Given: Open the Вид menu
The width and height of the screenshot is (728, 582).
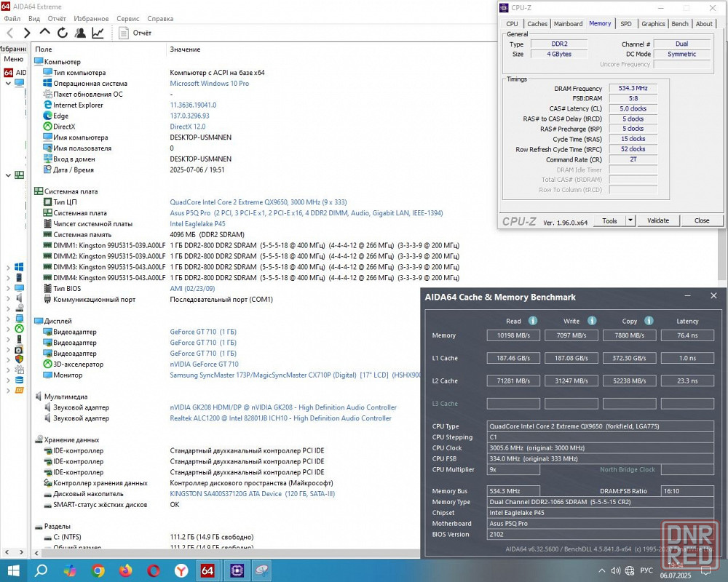Looking at the screenshot, I should point(34,19).
